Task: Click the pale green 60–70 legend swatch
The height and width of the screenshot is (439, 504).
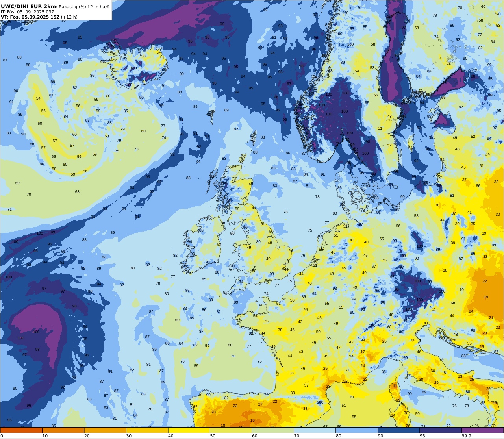Action: pyautogui.click(x=273, y=430)
